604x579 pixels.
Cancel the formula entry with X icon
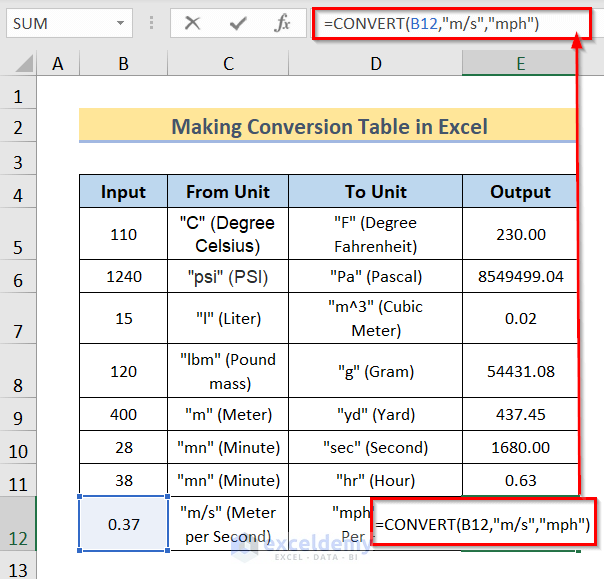pyautogui.click(x=192, y=23)
